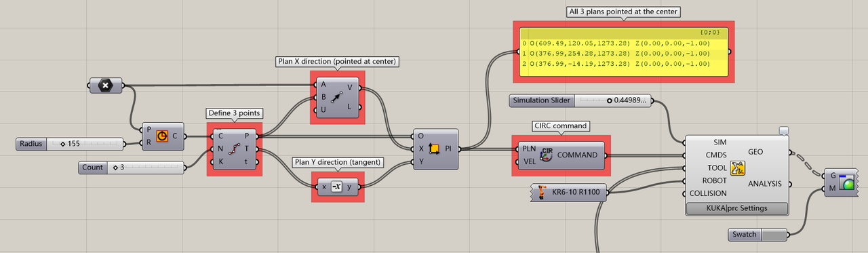The height and width of the screenshot is (253, 868).
Task: Select the Vector 2Pt arrow icon
Action: click(337, 97)
